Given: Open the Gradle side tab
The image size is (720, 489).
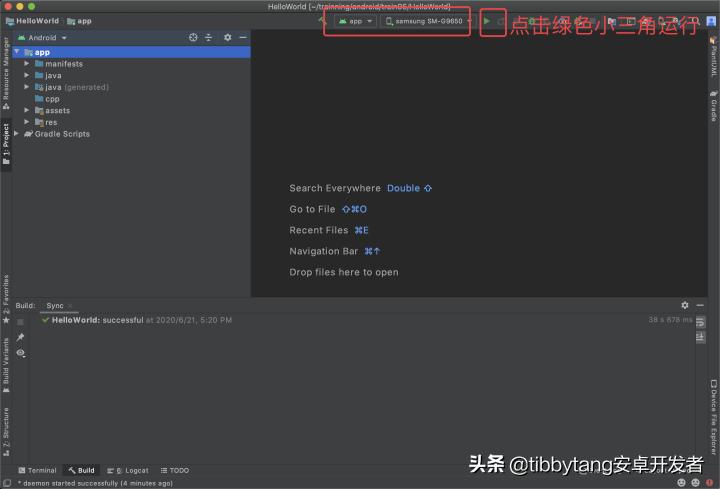Looking at the screenshot, I should point(714,106).
